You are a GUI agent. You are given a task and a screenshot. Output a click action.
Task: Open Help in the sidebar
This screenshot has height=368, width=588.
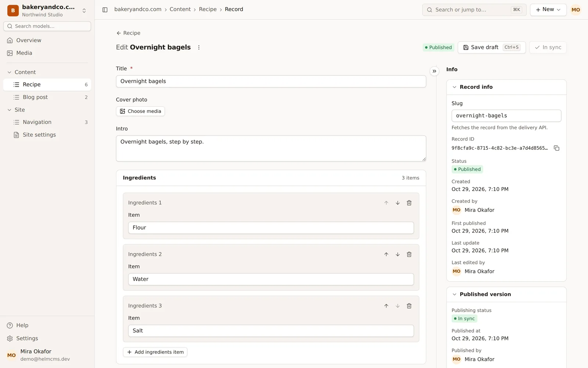(x=47, y=325)
